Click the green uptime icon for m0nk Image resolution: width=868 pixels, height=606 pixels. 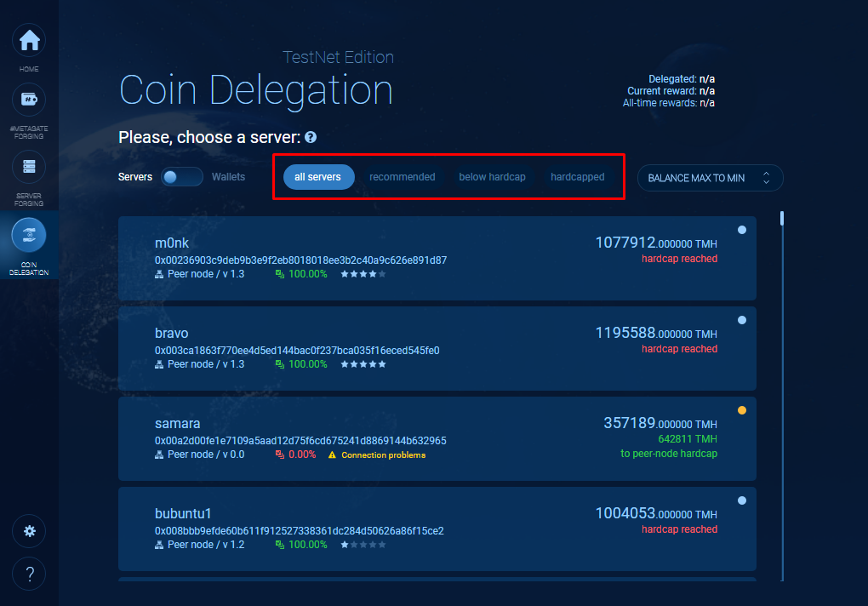click(x=280, y=274)
